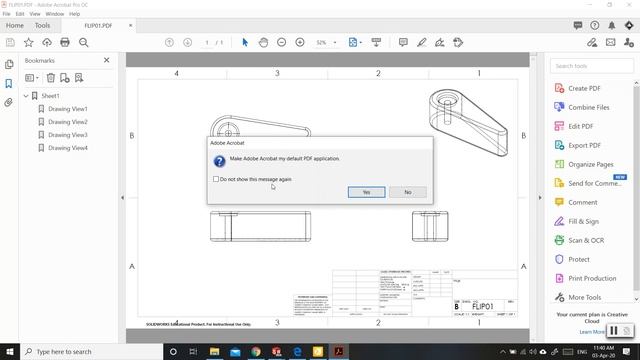The image size is (640, 360).
Task: Zoom in with the plus circle icon
Action: point(300,42)
